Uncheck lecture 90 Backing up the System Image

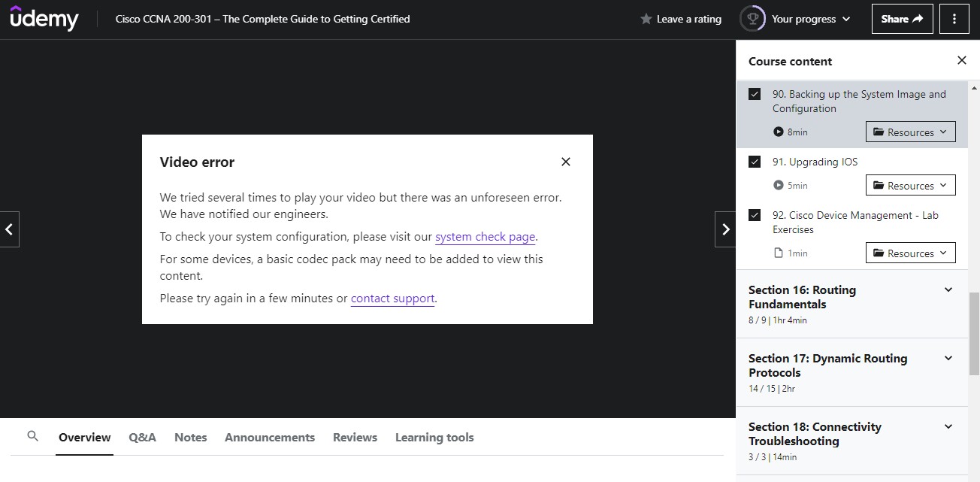point(755,94)
